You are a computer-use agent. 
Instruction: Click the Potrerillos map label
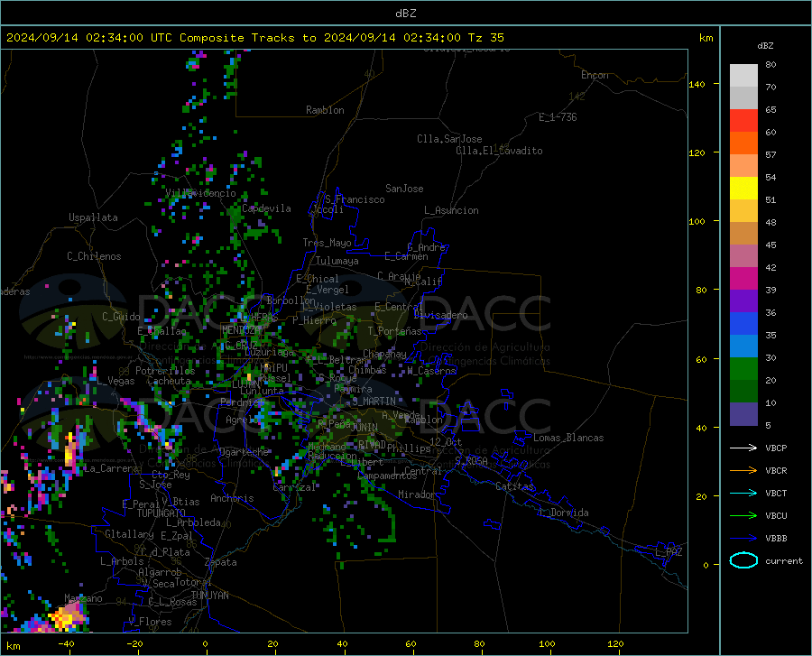[165, 371]
